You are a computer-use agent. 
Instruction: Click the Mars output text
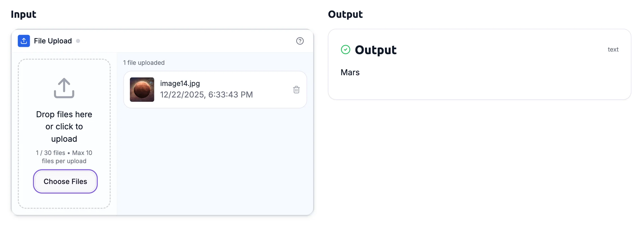click(x=350, y=72)
